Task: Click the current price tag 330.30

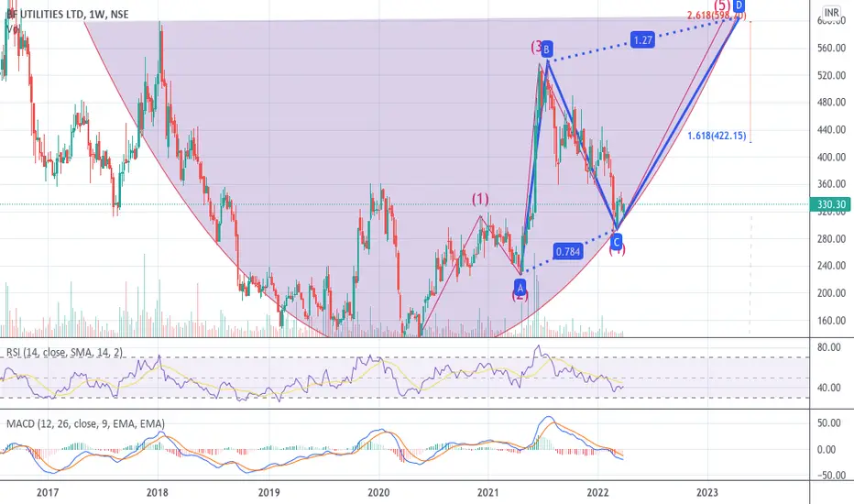Action: (x=832, y=204)
